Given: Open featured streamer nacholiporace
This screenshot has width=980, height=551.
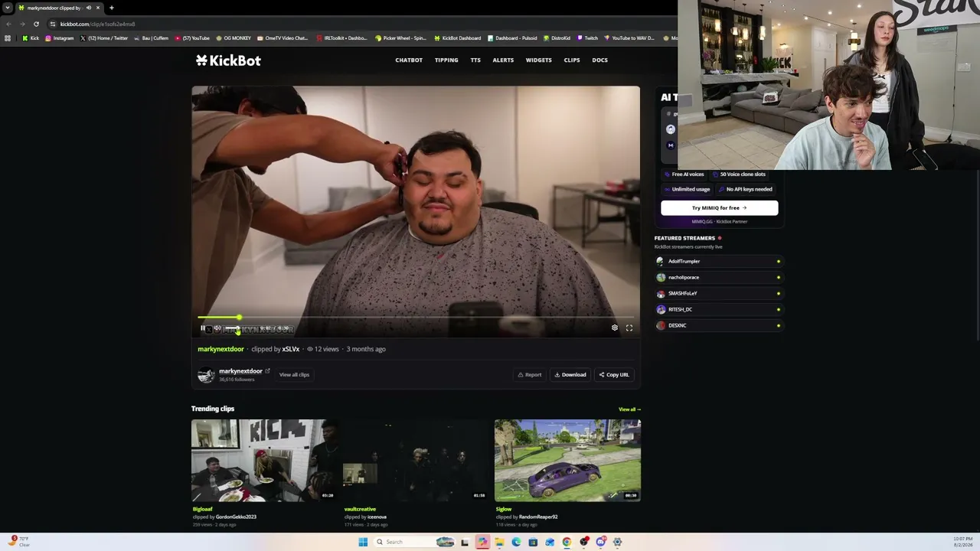Looking at the screenshot, I should [719, 277].
